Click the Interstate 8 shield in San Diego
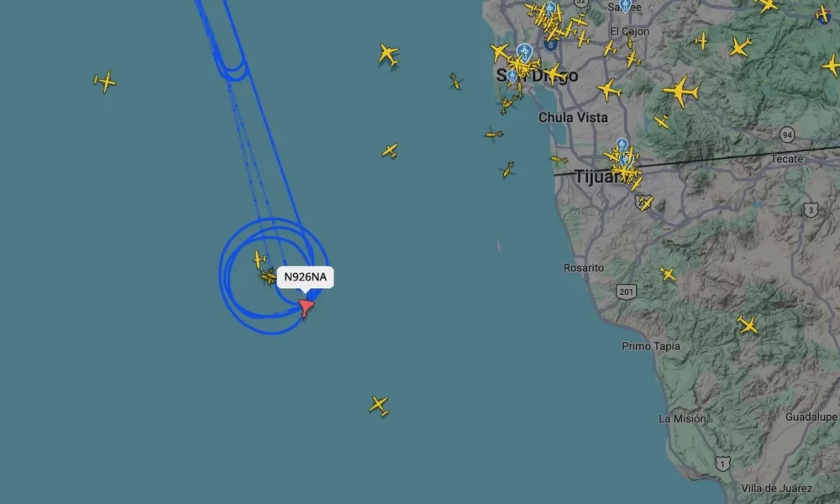The image size is (840, 504). coord(550,45)
